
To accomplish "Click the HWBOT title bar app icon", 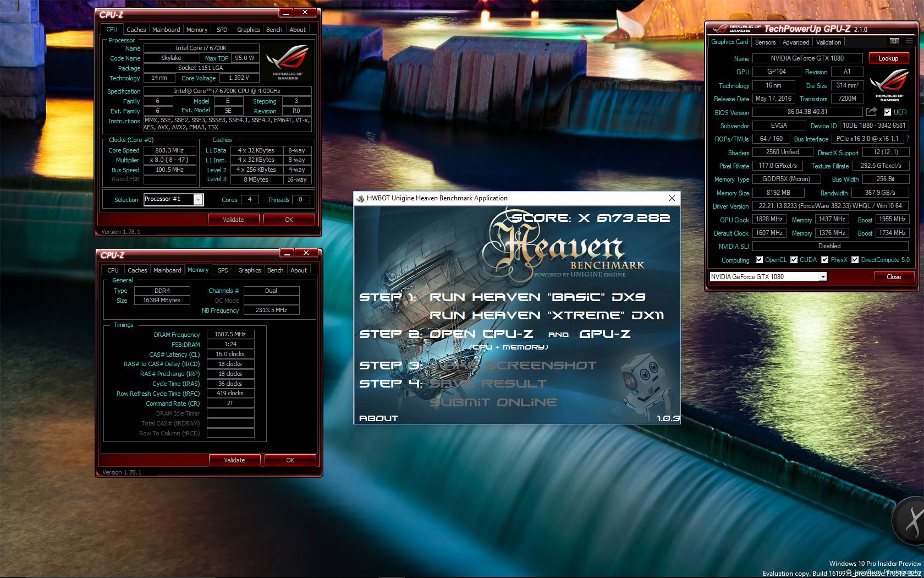I will tap(360, 198).
